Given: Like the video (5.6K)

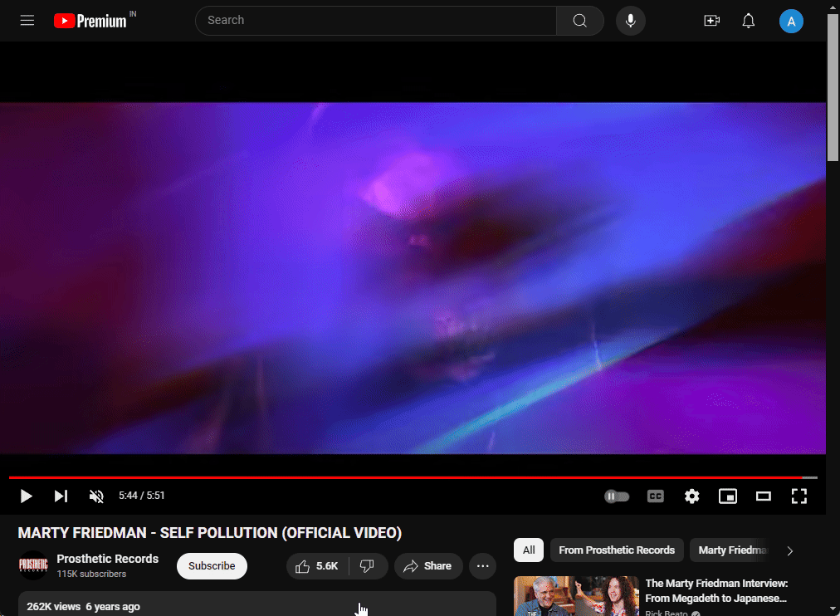Looking at the screenshot, I should (317, 566).
